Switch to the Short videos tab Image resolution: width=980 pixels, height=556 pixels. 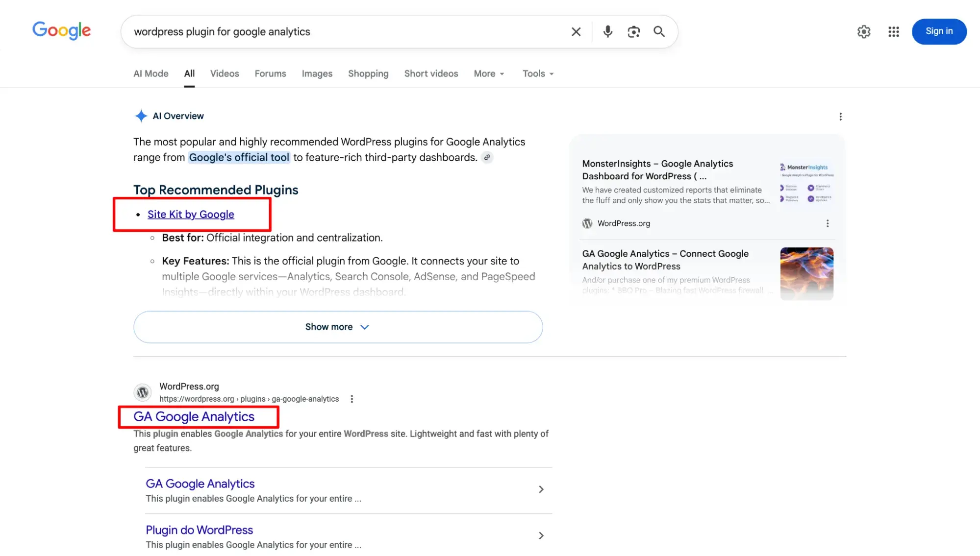click(x=431, y=73)
